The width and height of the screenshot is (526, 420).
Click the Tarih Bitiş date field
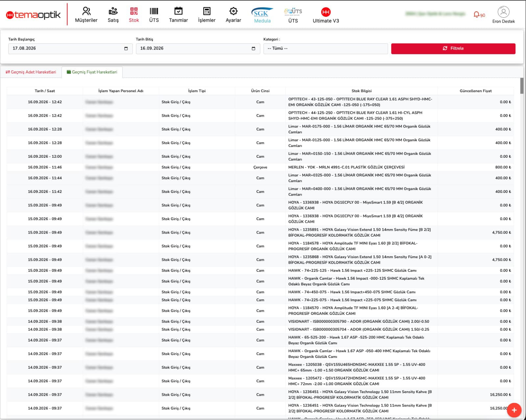click(x=198, y=48)
